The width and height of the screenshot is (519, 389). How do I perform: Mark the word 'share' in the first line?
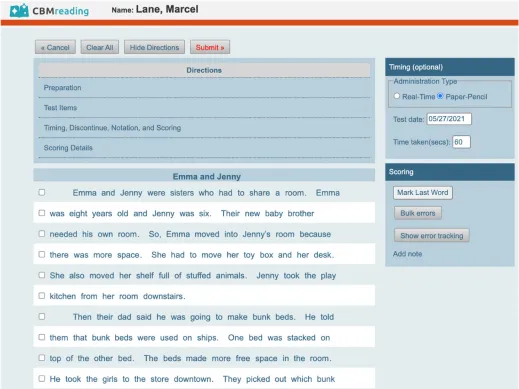click(x=260, y=193)
